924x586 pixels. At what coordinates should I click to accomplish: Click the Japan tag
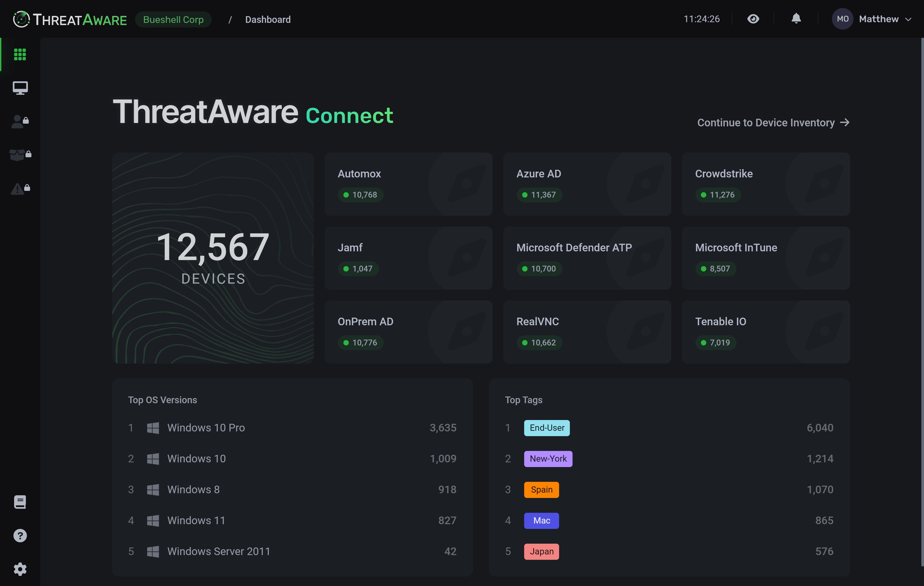(541, 552)
